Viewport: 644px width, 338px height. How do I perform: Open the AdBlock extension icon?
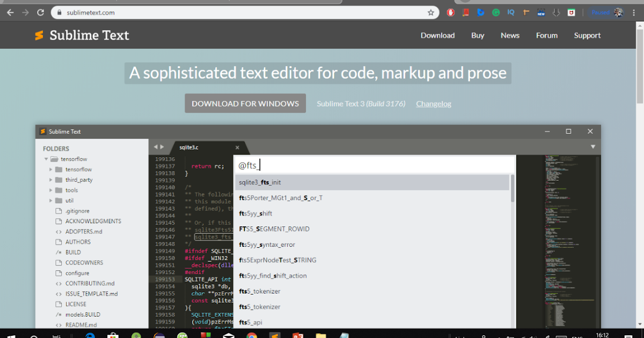pyautogui.click(x=451, y=12)
